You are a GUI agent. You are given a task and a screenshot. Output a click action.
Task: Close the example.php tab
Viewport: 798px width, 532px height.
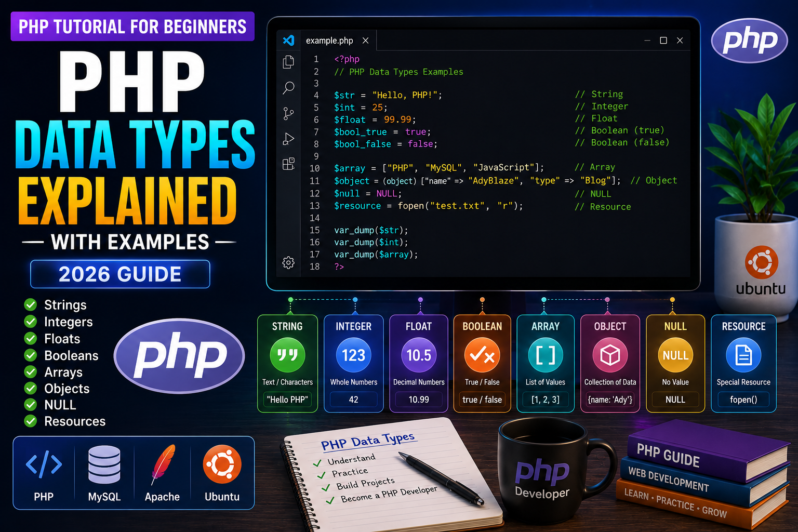pos(366,40)
